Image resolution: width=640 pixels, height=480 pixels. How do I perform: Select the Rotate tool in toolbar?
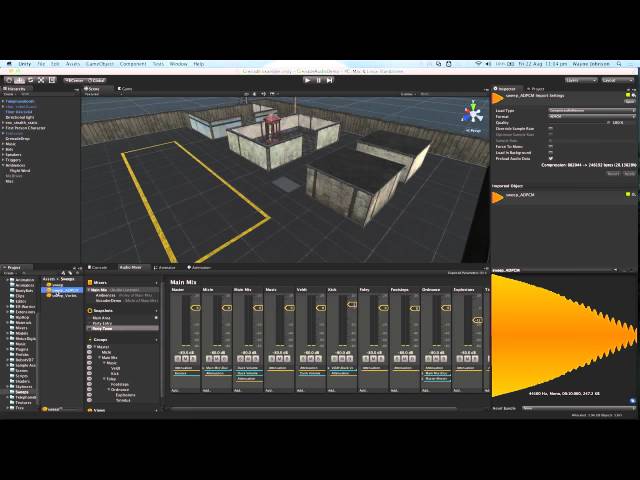[x=30, y=80]
